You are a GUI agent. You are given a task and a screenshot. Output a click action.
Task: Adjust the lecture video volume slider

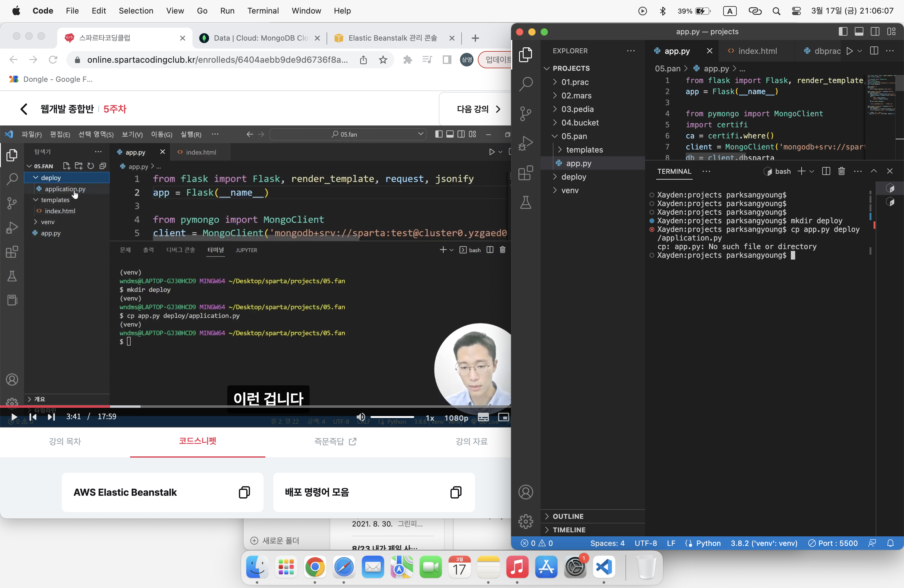coord(392,417)
